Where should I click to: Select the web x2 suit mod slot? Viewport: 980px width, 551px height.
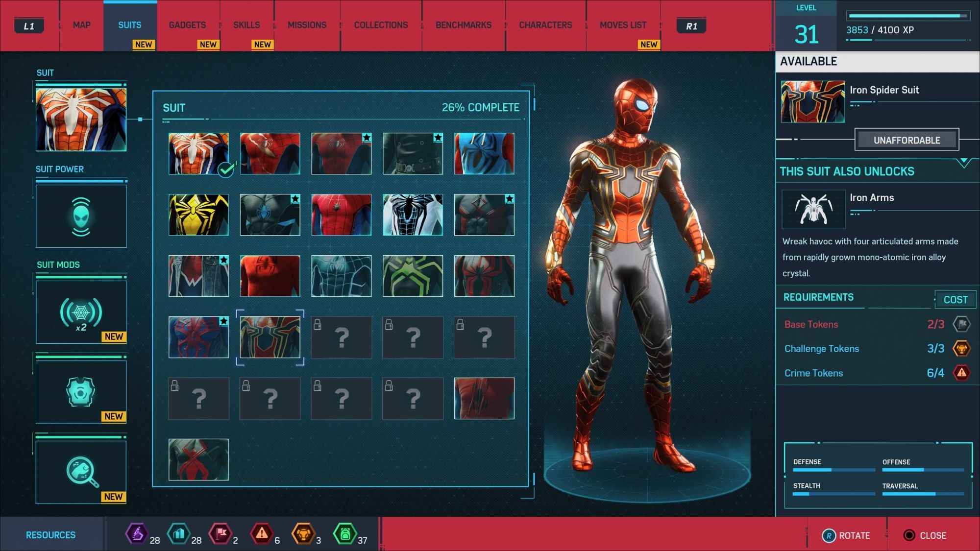[x=81, y=312]
